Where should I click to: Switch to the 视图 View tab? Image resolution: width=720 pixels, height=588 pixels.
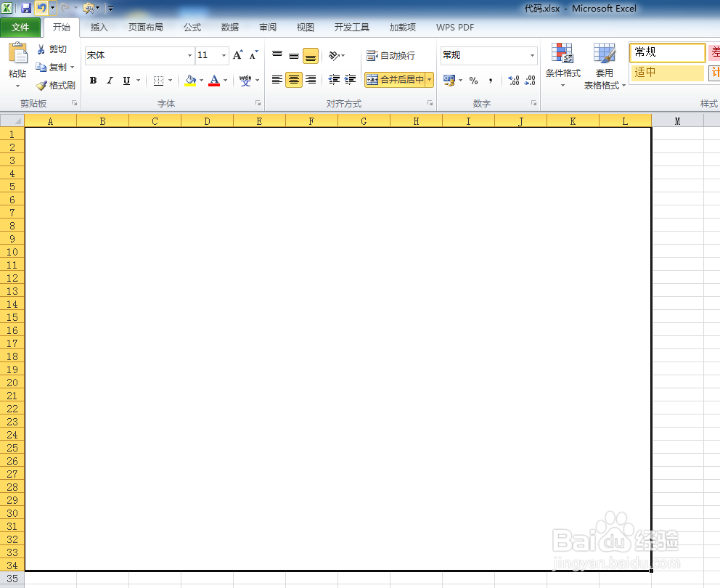point(305,28)
